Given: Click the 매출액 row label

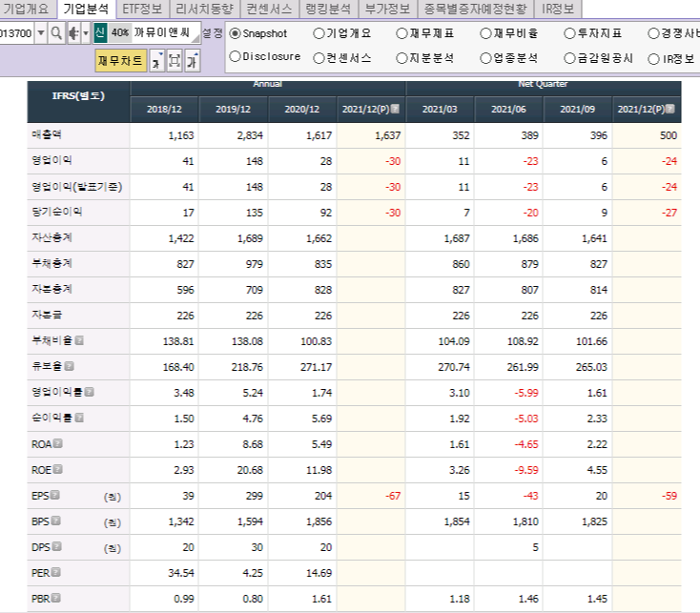Looking at the screenshot, I should coord(47,134).
